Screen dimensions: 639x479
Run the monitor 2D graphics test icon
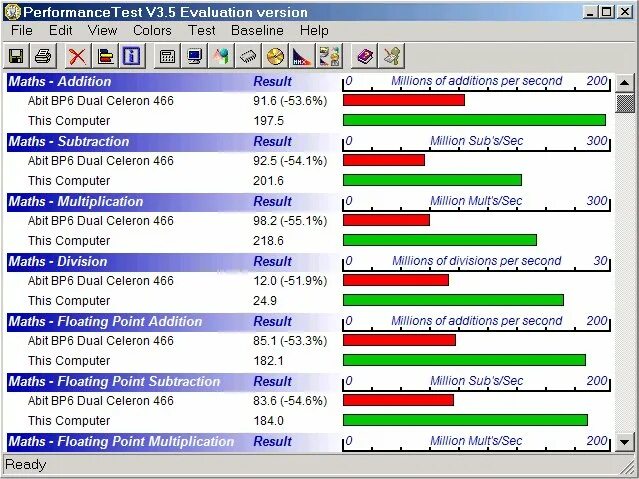coord(194,56)
